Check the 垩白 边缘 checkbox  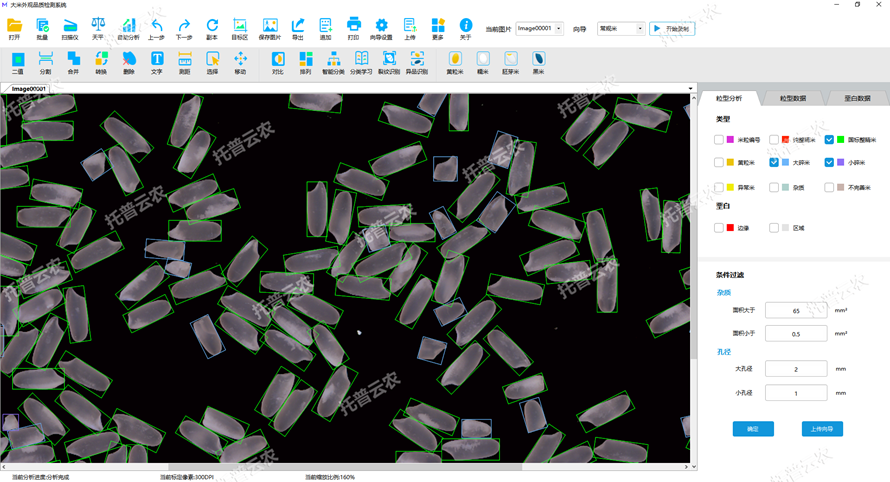(x=719, y=228)
